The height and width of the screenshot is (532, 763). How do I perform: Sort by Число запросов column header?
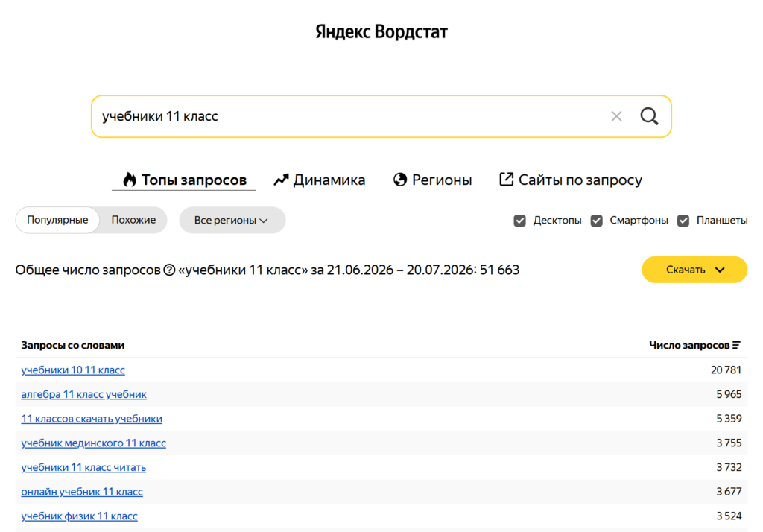[694, 345]
